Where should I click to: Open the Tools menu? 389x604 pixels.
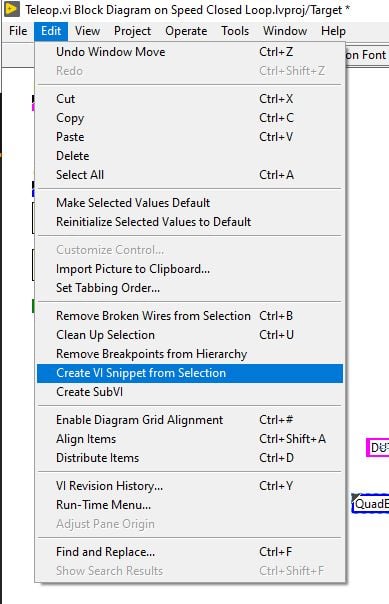235,31
